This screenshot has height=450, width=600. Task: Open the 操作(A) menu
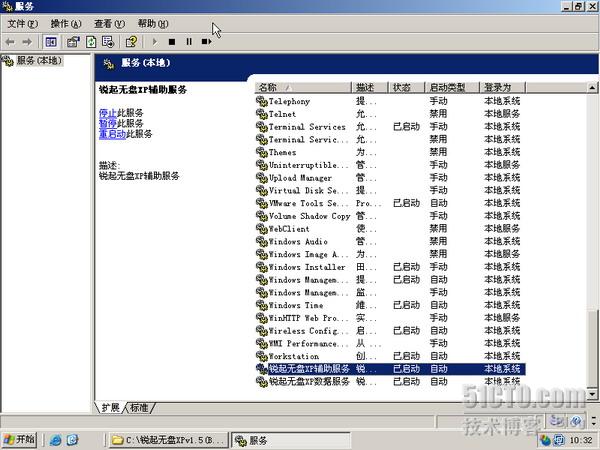pos(66,24)
